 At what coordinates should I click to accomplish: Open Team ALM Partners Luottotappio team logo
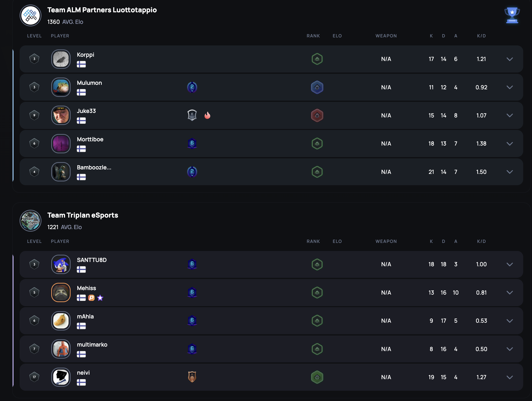(30, 15)
